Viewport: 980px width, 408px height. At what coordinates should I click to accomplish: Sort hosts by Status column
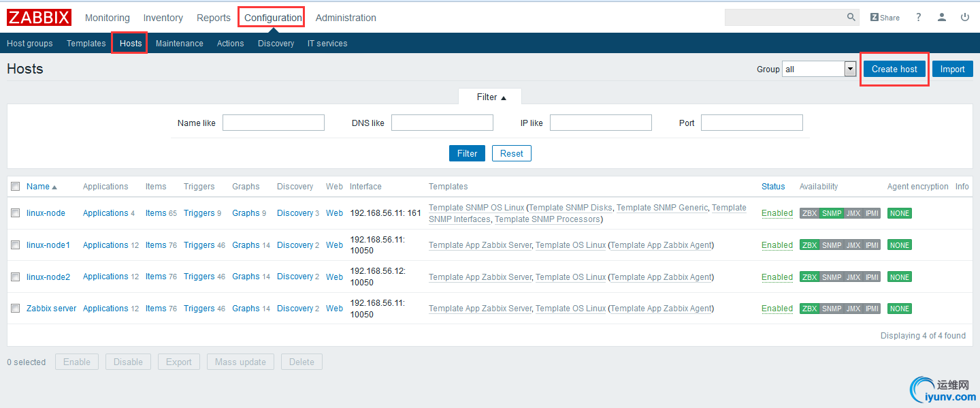point(773,187)
